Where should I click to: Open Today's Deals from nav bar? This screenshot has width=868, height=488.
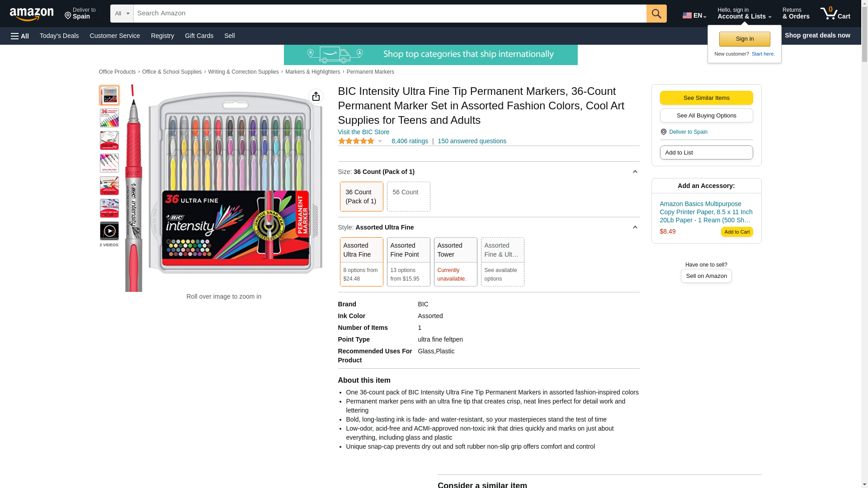(59, 36)
